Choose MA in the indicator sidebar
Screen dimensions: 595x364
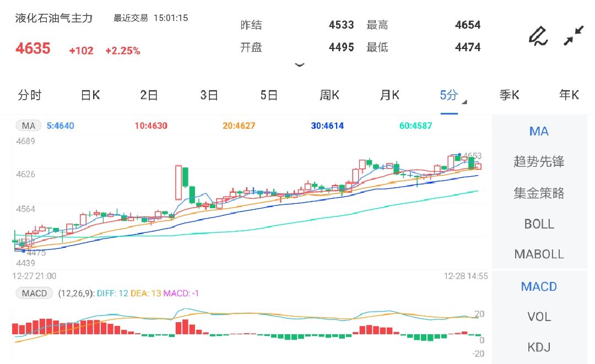(x=539, y=131)
